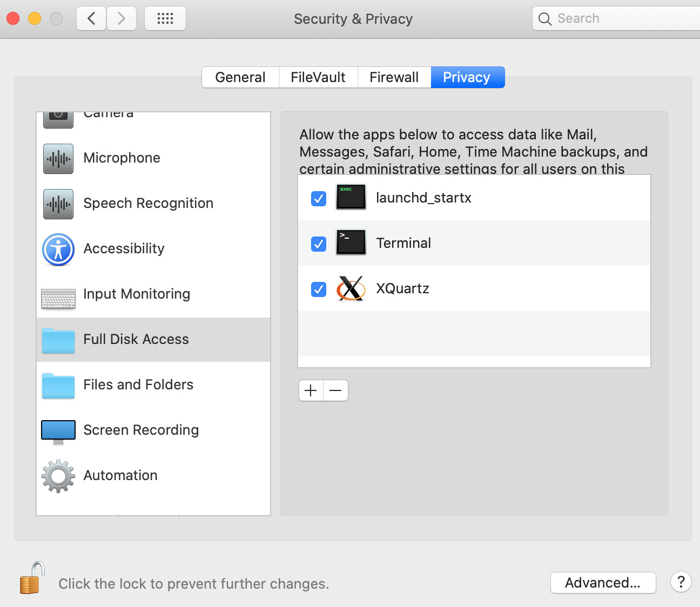Screen dimensions: 700x607
Task: Click the Speech Recognition waveform icon
Action: point(58,204)
